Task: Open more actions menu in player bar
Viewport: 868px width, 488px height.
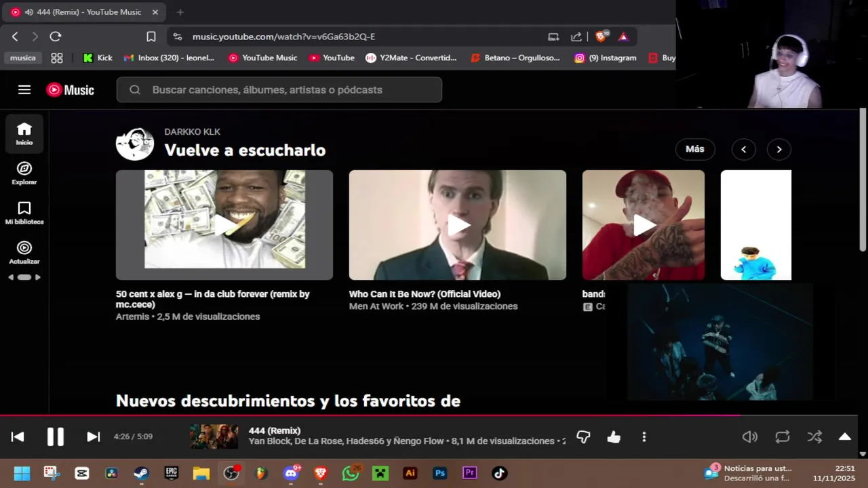Action: tap(644, 437)
